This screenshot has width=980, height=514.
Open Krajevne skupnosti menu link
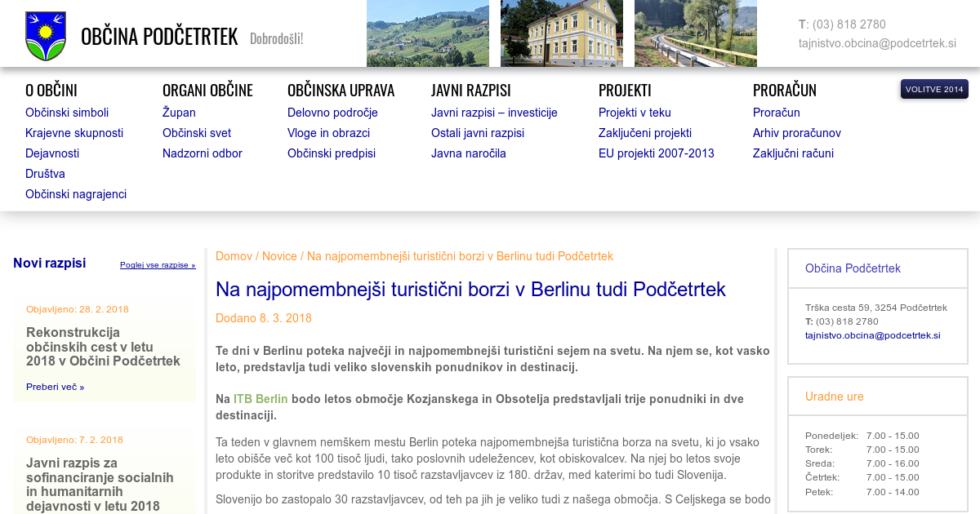(74, 133)
